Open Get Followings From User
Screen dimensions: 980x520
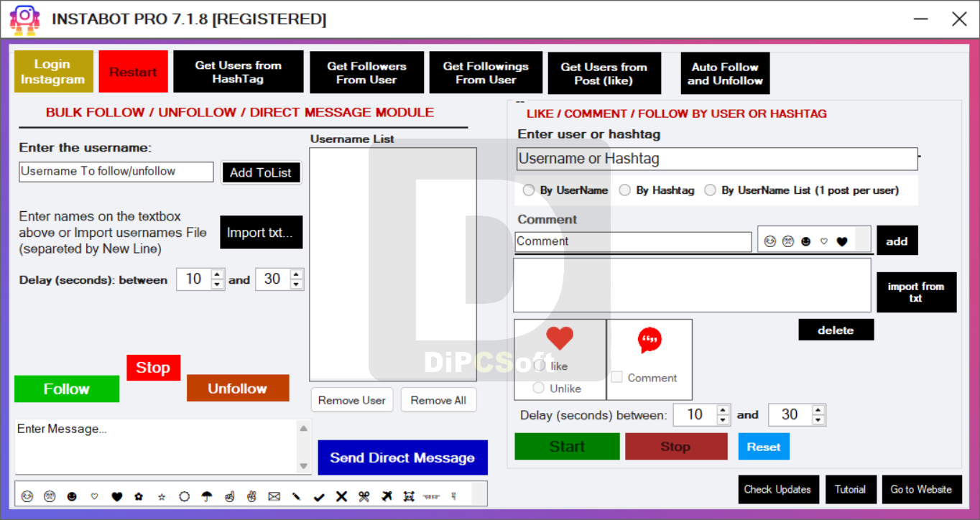pyautogui.click(x=486, y=73)
